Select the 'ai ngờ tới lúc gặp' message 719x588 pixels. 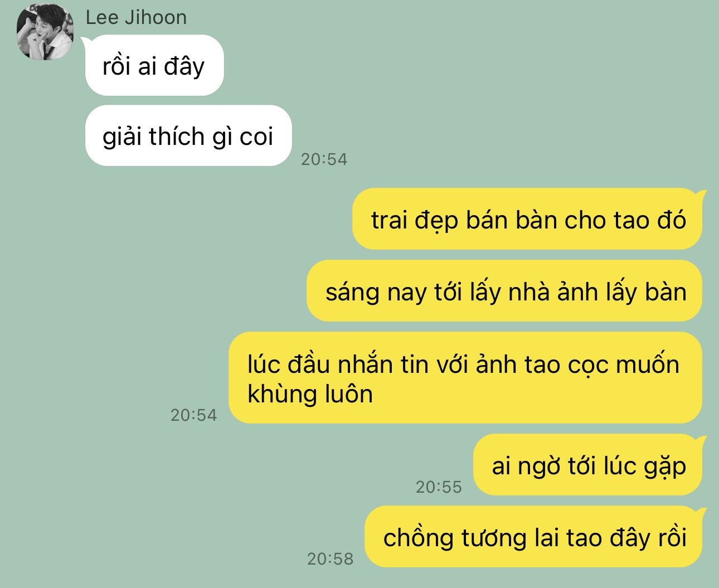[589, 465]
